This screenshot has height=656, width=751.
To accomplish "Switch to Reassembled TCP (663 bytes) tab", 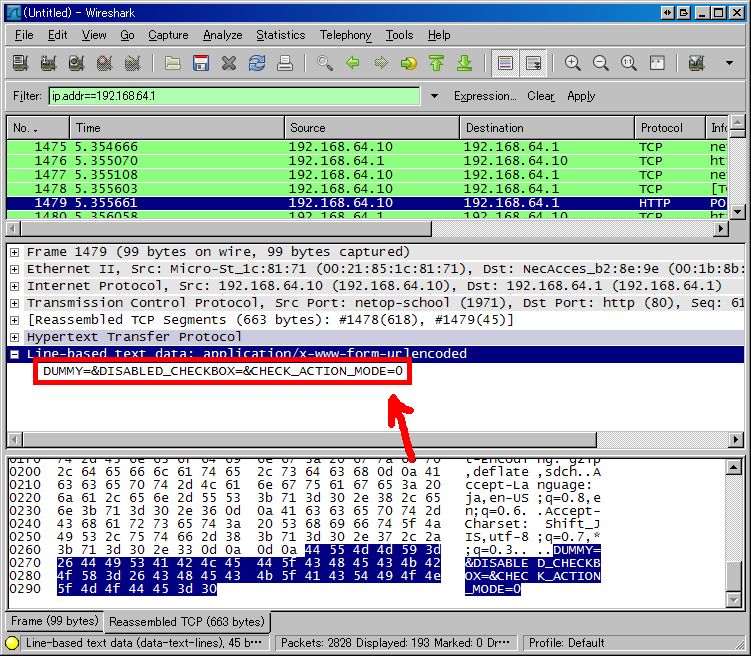I will click(x=187, y=622).
